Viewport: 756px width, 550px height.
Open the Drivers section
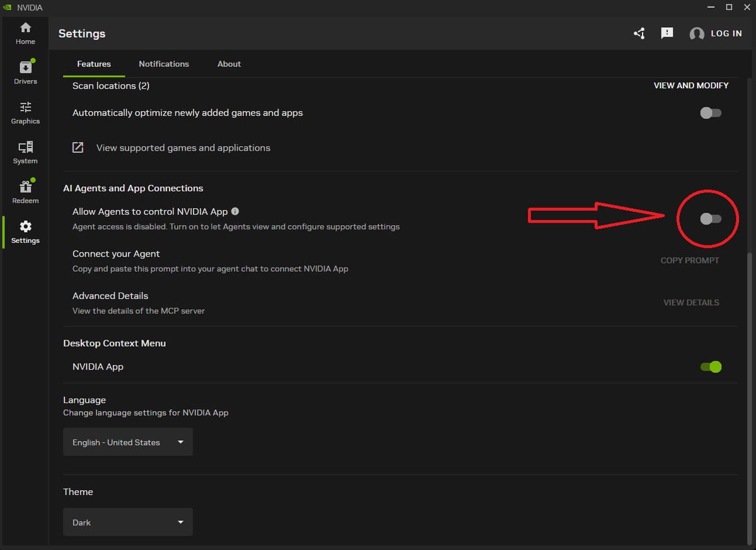(25, 73)
